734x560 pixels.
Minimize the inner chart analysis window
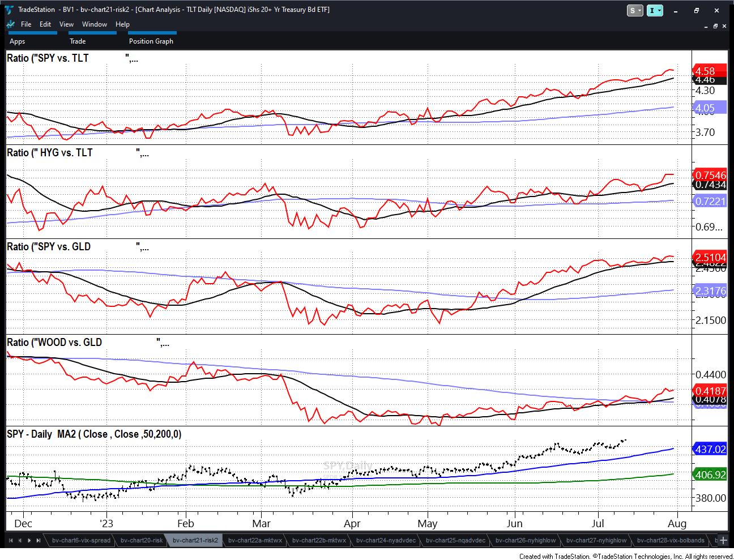pyautogui.click(x=705, y=26)
